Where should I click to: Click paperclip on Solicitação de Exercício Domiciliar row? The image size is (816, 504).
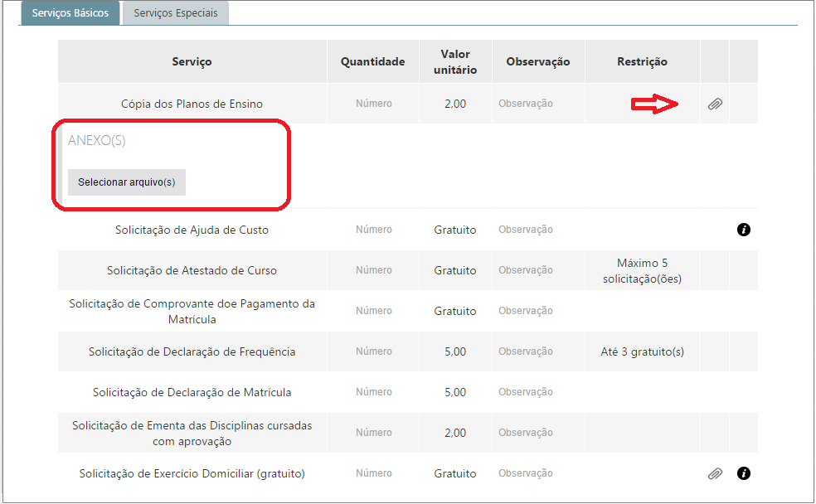click(x=715, y=472)
